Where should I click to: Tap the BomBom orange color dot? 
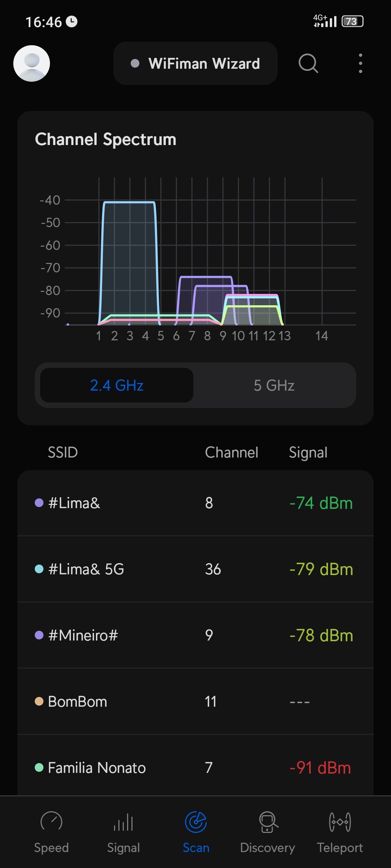39,701
